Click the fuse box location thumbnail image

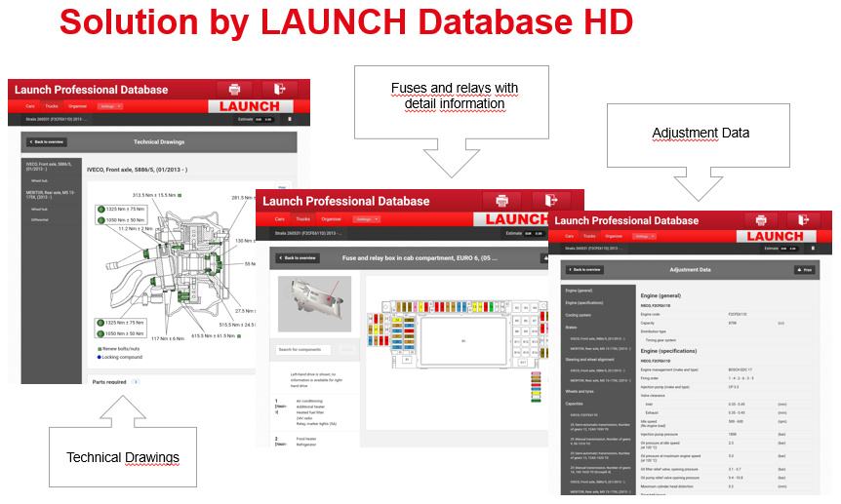click(315, 304)
